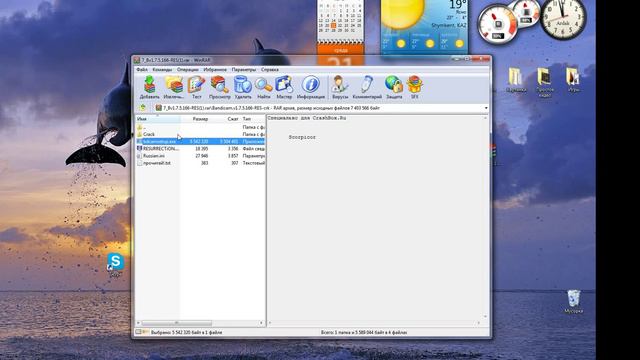640x360 pixels.
Task: Open the Параметры menu
Action: coord(244,70)
